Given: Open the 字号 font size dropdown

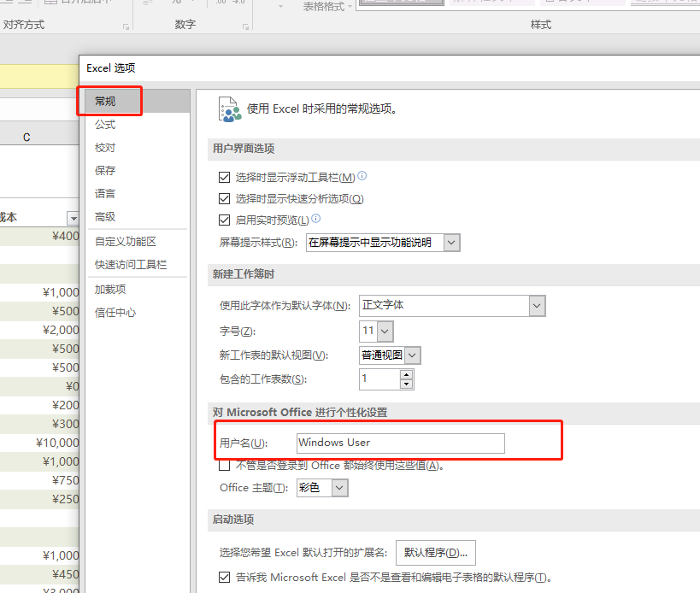Looking at the screenshot, I should [x=385, y=332].
